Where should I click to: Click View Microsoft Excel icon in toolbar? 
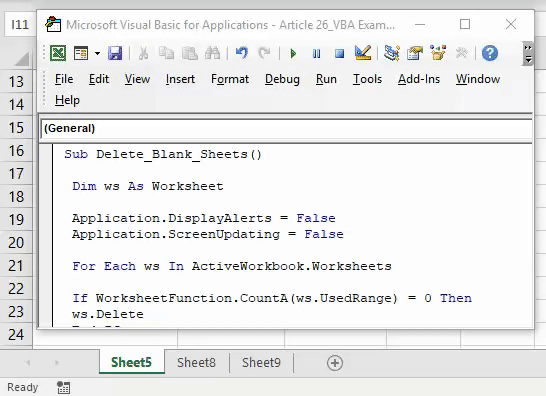tap(58, 53)
